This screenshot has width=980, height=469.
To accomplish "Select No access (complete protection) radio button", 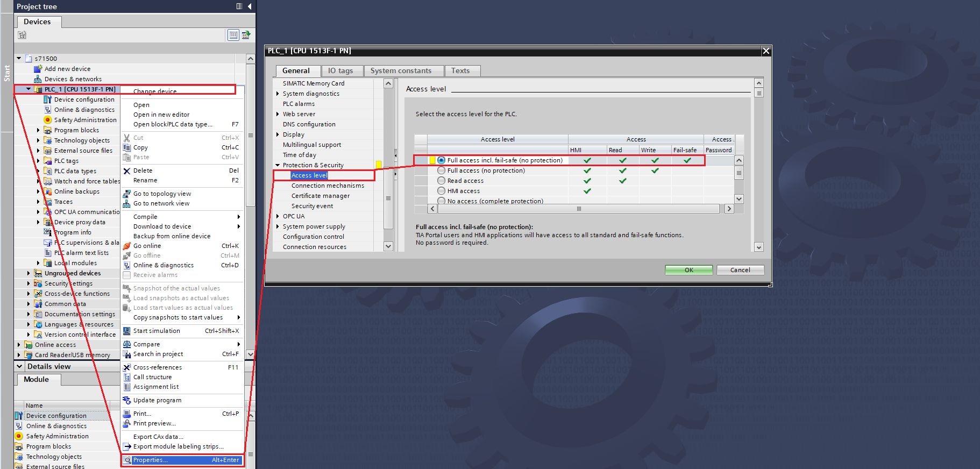I will 442,201.
